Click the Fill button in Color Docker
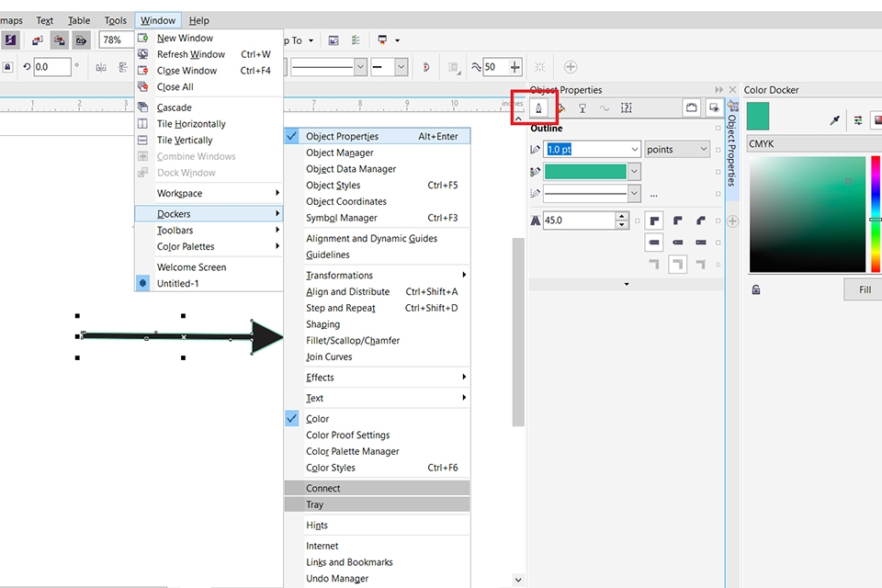The height and width of the screenshot is (588, 882). coord(862,288)
